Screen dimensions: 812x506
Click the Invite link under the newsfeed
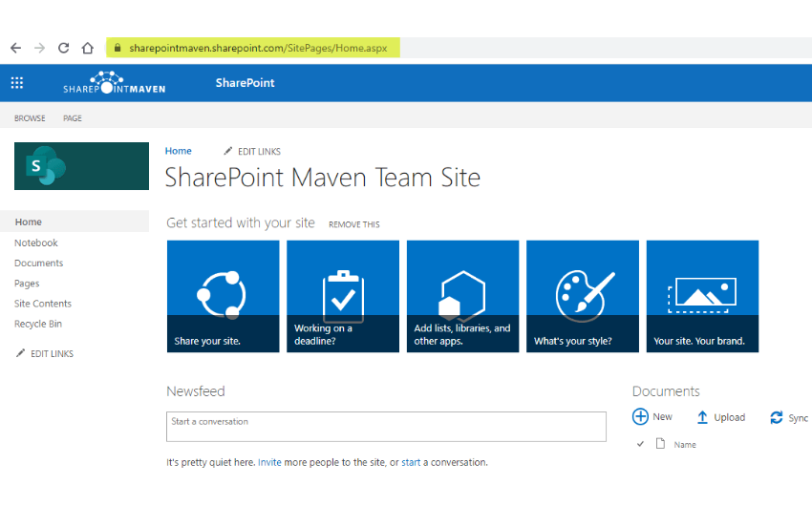tap(269, 462)
